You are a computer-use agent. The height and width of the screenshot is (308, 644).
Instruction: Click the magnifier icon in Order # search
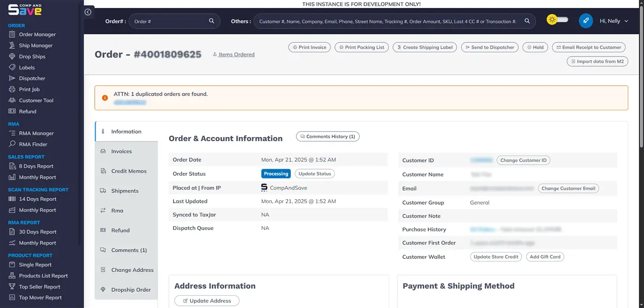[x=212, y=21]
